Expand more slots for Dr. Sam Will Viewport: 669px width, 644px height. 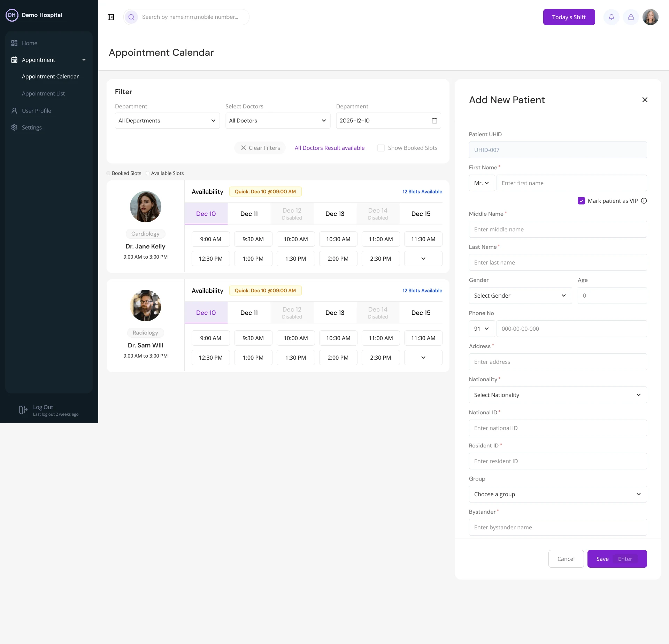pos(423,358)
